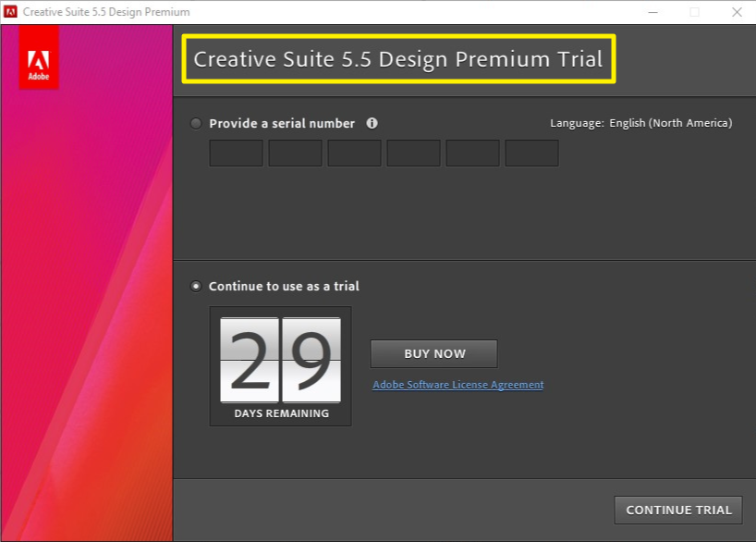Minimize the Creative Suite 5.5 window

(x=652, y=12)
